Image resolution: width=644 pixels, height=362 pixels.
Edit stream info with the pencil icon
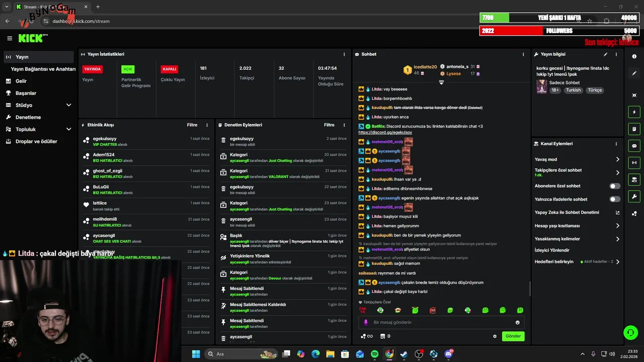[605, 54]
